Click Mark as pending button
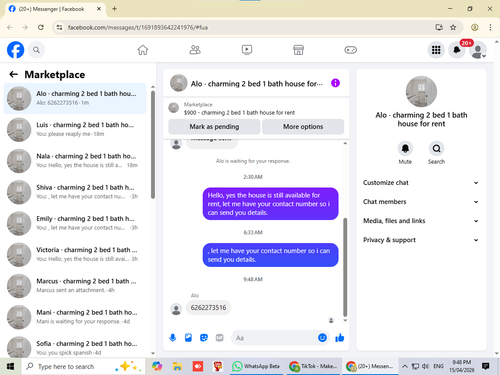Screen dimensions: 500x375 pyautogui.click(x=214, y=127)
